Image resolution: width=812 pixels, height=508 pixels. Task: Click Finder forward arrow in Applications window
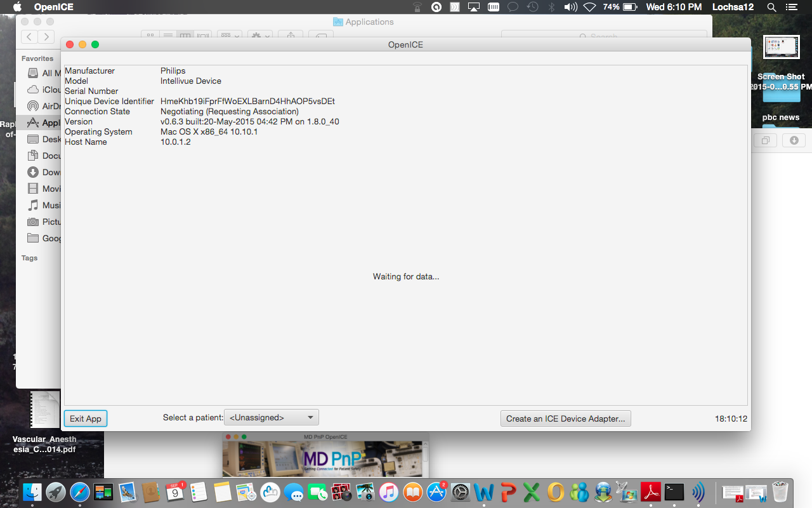tap(46, 37)
